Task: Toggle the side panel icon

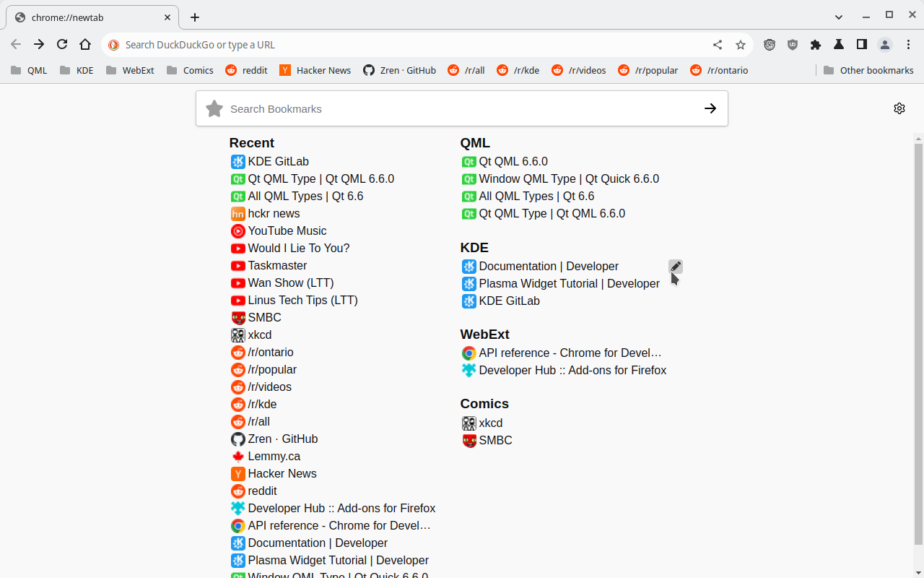Action: (862, 44)
